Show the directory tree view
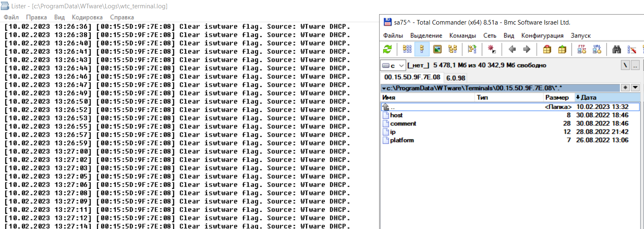644x229 pixels. 452,50
